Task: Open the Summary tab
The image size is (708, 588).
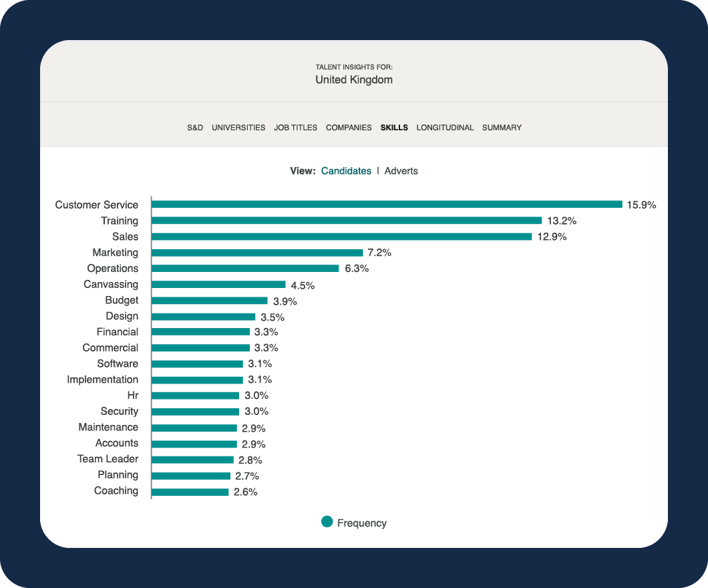Action: 502,128
